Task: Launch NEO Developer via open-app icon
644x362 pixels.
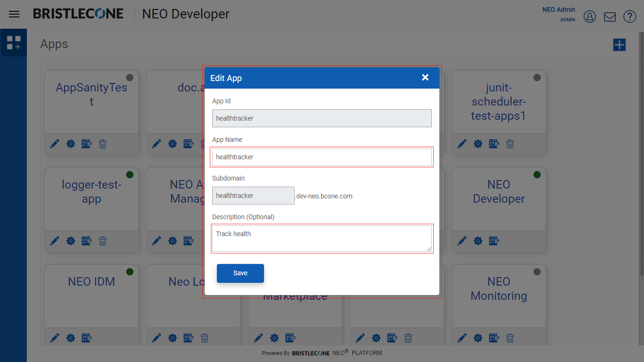Action: (x=494, y=241)
